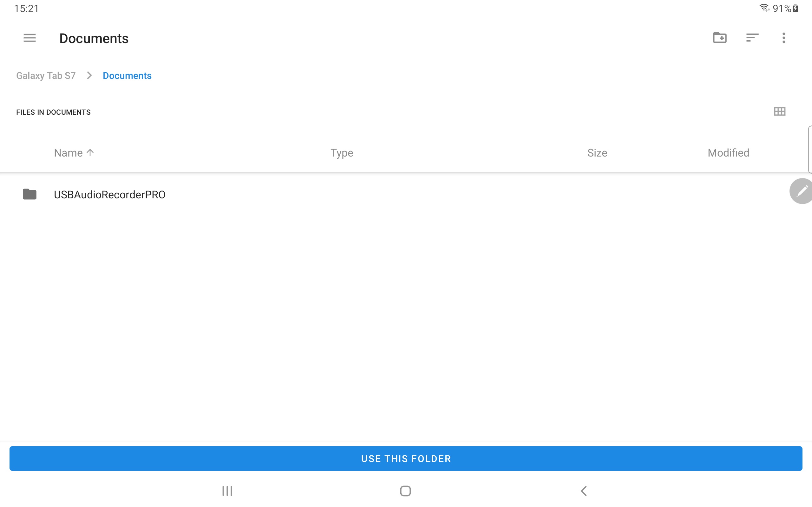Sort files by Type column
The image size is (812, 507).
tap(342, 153)
